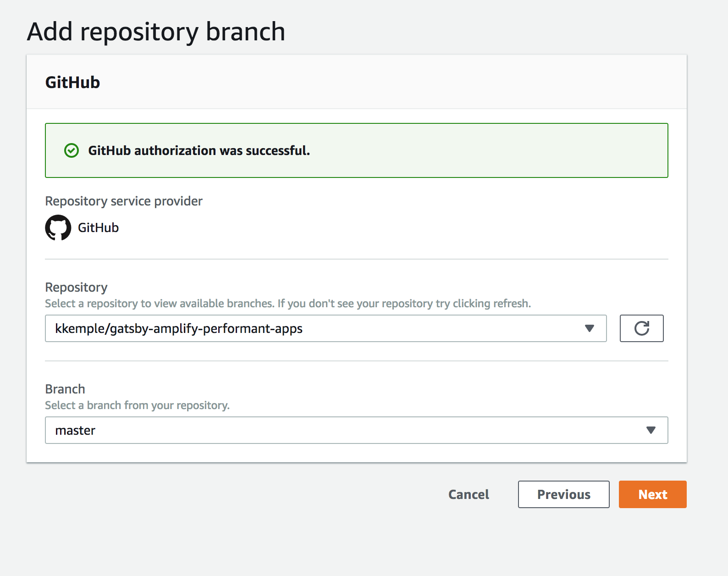
Task: Open the Branch dropdown arrow
Action: [651, 430]
